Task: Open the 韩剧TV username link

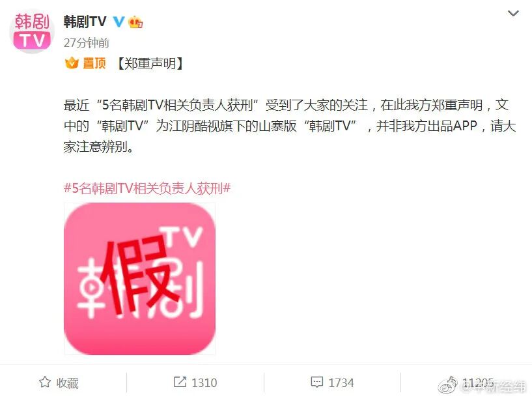Action: click(x=85, y=21)
